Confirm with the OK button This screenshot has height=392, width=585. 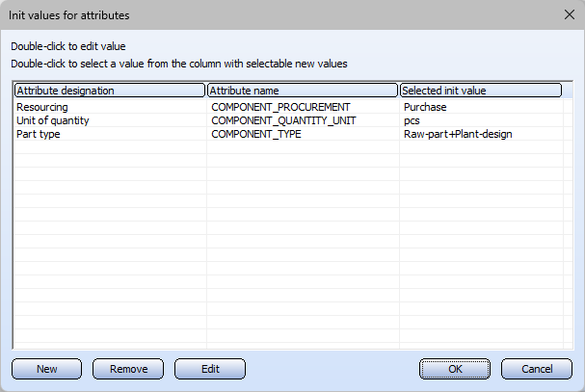click(455, 369)
